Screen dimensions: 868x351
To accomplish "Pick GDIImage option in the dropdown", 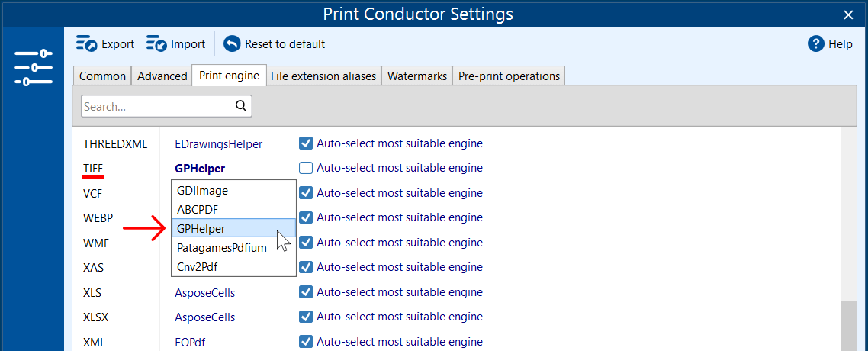I will pyautogui.click(x=202, y=191).
